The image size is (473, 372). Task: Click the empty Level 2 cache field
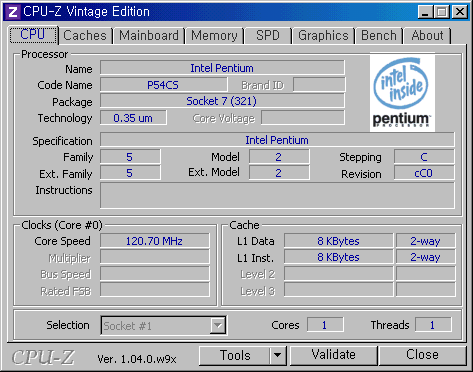(x=338, y=273)
